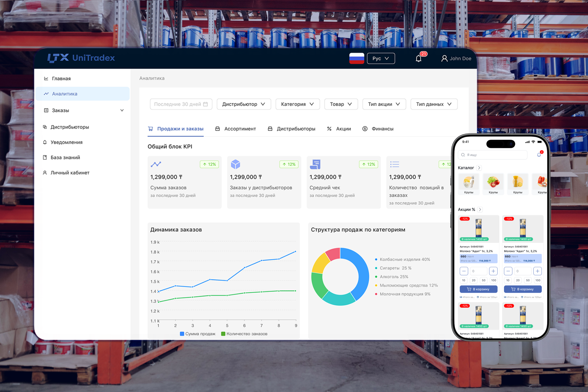The image size is (588, 392).
Task: Click the Russian flag icon
Action: (x=356, y=58)
